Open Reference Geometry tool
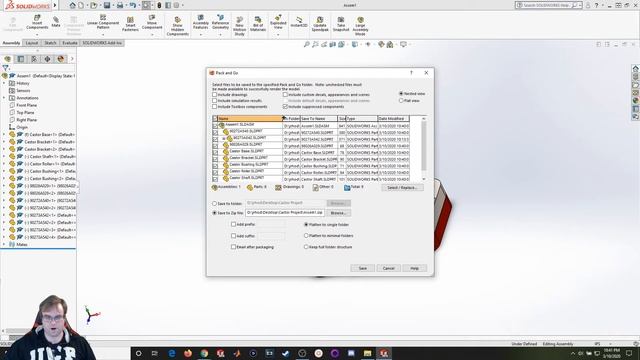Image resolution: width=640 pixels, height=360 pixels. pyautogui.click(x=220, y=22)
